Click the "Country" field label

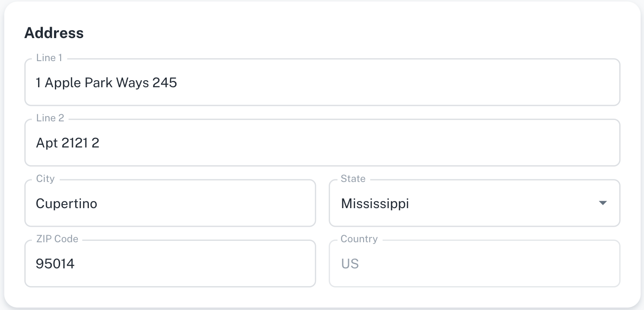[359, 239]
